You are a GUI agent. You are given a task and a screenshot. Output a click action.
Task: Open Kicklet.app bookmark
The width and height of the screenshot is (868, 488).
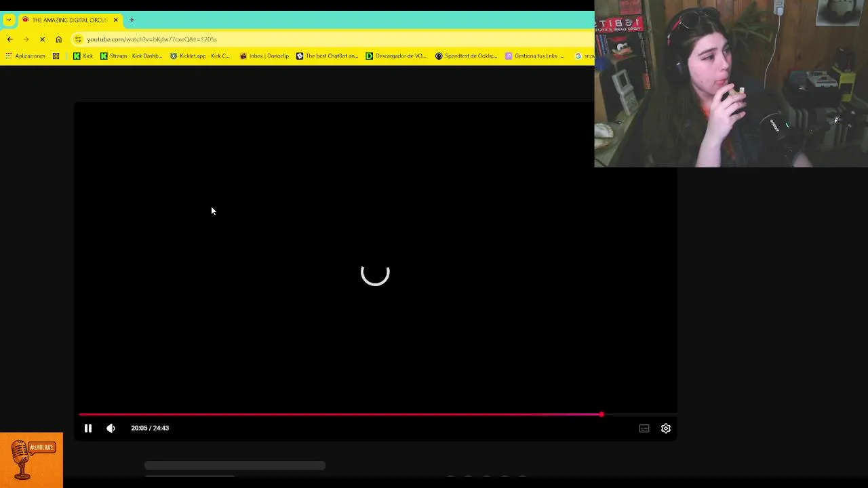(x=200, y=56)
